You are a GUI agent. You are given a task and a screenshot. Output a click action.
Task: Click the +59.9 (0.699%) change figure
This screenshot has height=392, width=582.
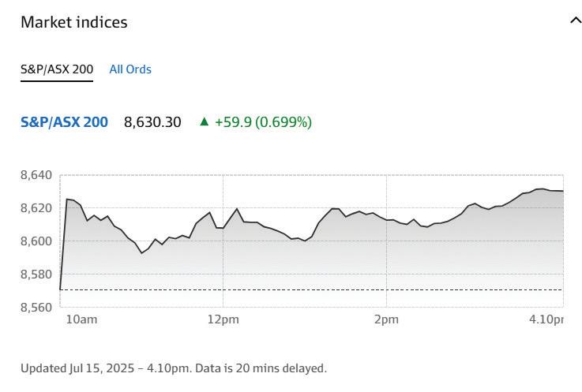[263, 122]
